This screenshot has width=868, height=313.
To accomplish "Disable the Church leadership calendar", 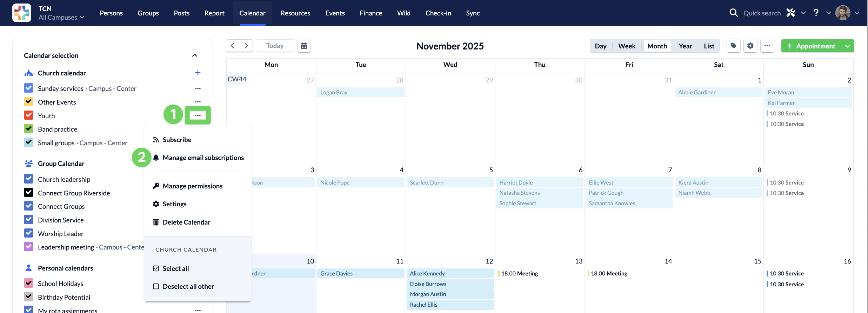I will point(29,179).
